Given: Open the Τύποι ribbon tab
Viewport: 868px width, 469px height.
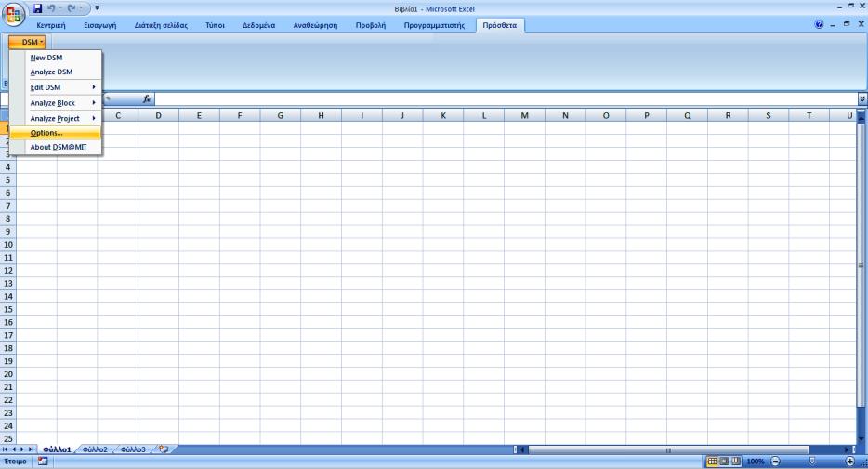Looking at the screenshot, I should [215, 25].
